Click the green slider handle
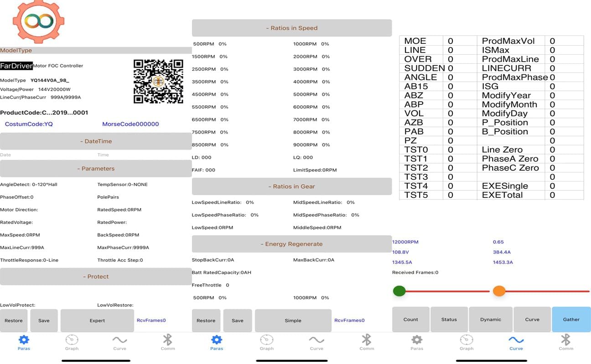 pyautogui.click(x=399, y=291)
